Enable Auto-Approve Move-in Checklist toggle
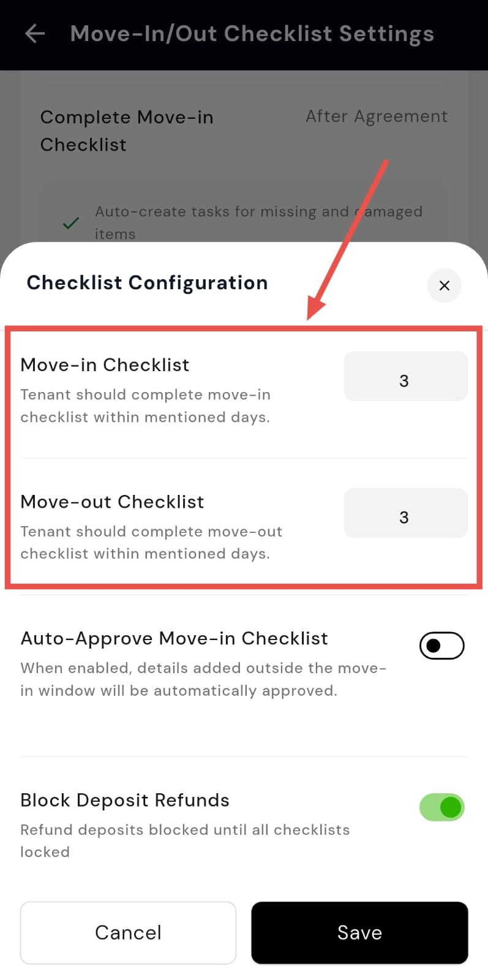The width and height of the screenshot is (488, 980). point(441,646)
